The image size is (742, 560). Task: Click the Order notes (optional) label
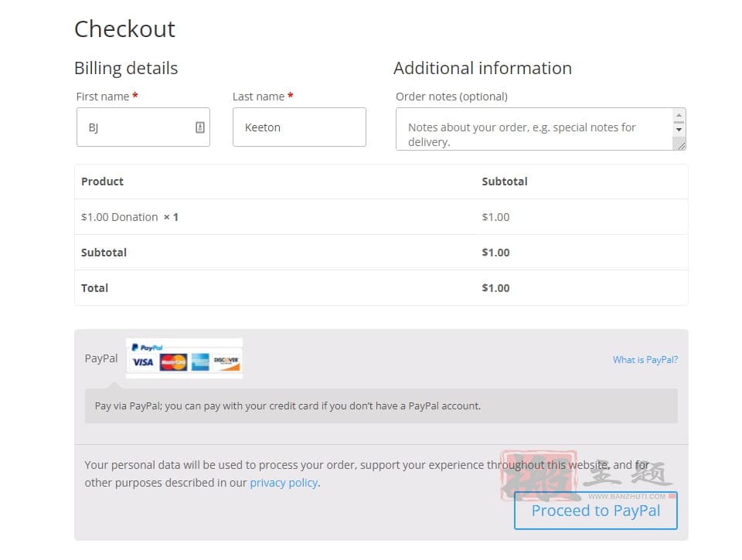(451, 97)
